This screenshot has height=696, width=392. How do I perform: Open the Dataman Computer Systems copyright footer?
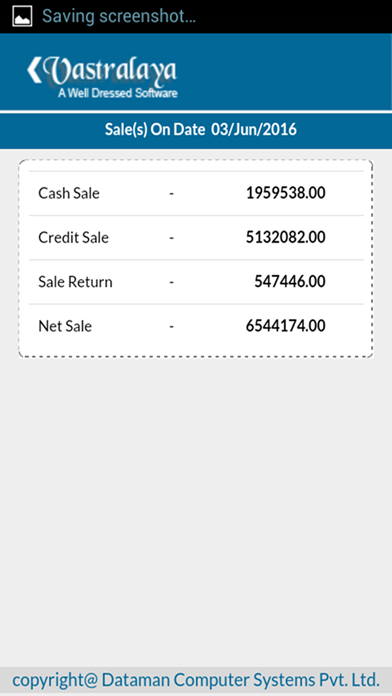point(196,680)
